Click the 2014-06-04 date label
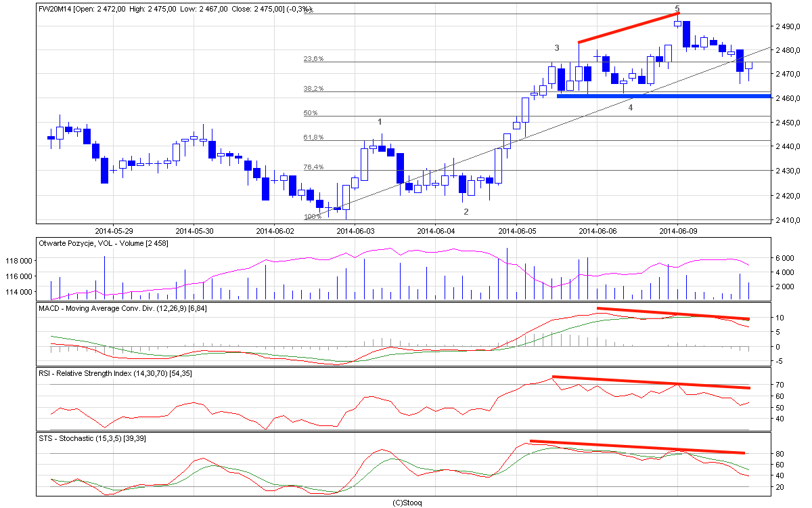This screenshot has width=812, height=508. click(436, 231)
